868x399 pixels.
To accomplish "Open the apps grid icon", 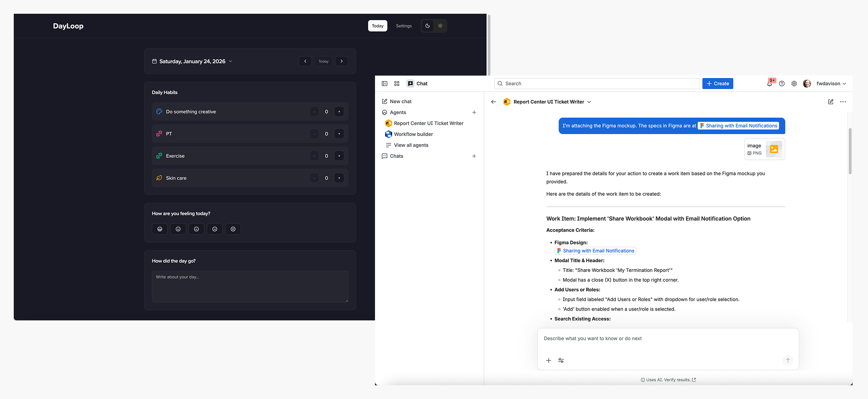I will pyautogui.click(x=397, y=84).
